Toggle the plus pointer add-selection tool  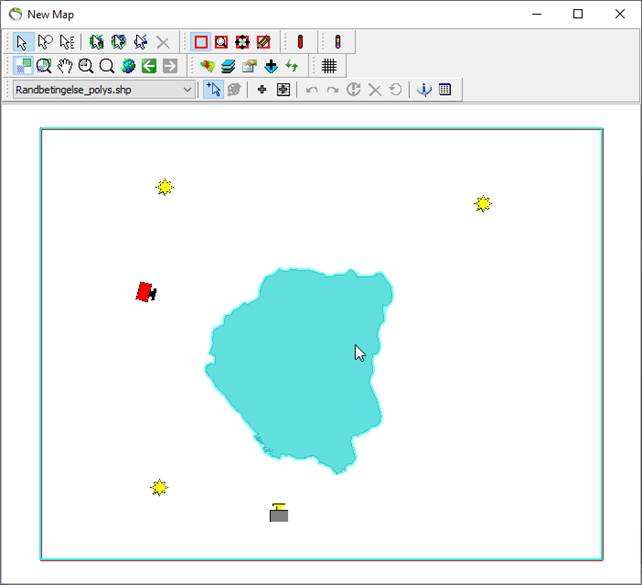pos(213,89)
